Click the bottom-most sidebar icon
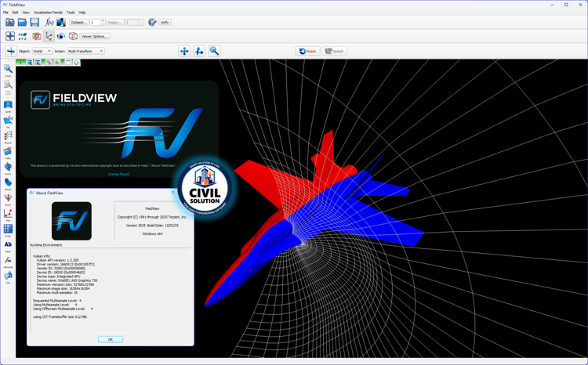Viewport: 588px width, 365px height. pos(8,277)
